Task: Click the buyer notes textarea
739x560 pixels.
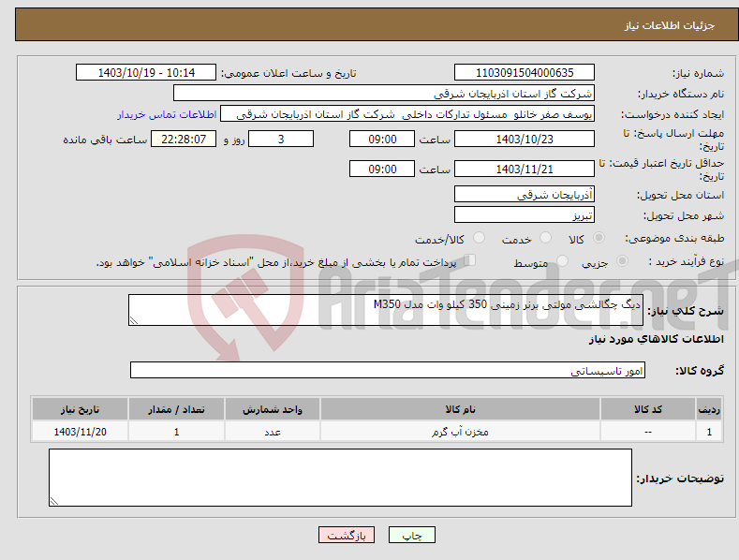Action: [x=340, y=478]
